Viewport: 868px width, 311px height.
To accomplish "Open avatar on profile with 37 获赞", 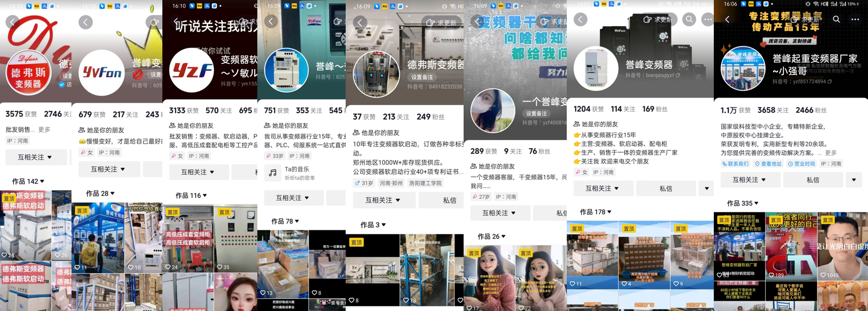I will point(376,74).
